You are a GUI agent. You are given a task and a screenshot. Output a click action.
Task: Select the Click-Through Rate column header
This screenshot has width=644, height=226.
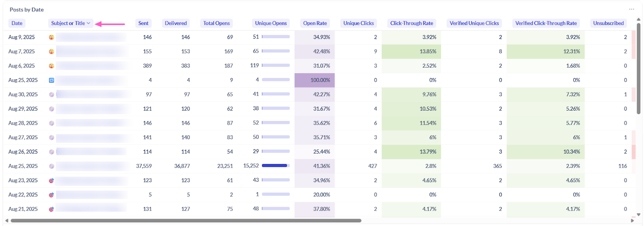411,23
